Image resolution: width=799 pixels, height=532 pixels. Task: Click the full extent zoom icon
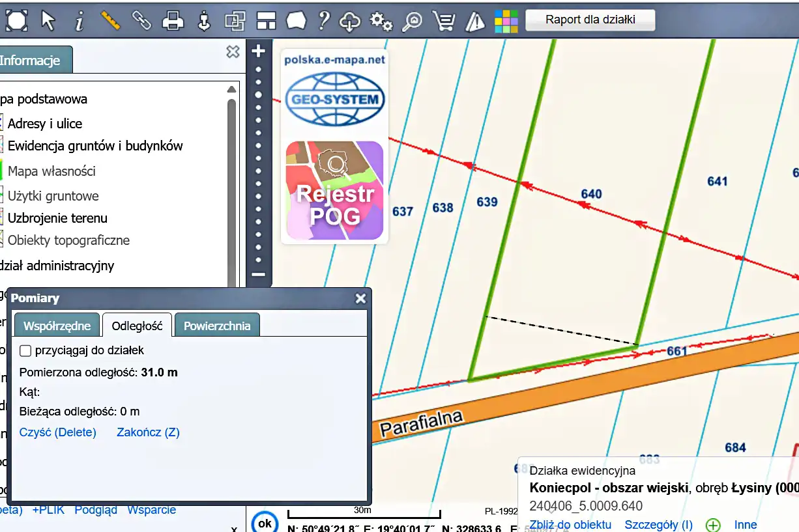pyautogui.click(x=16, y=21)
